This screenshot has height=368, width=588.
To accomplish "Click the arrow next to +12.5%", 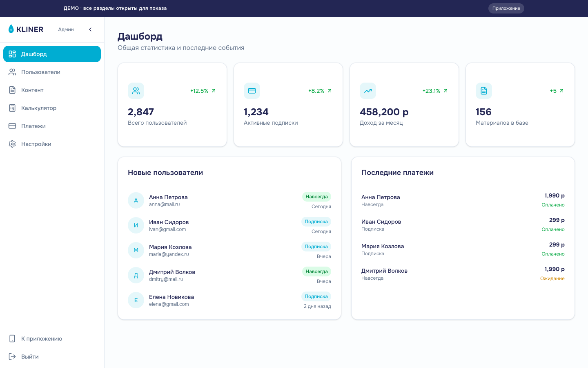I will (214, 91).
